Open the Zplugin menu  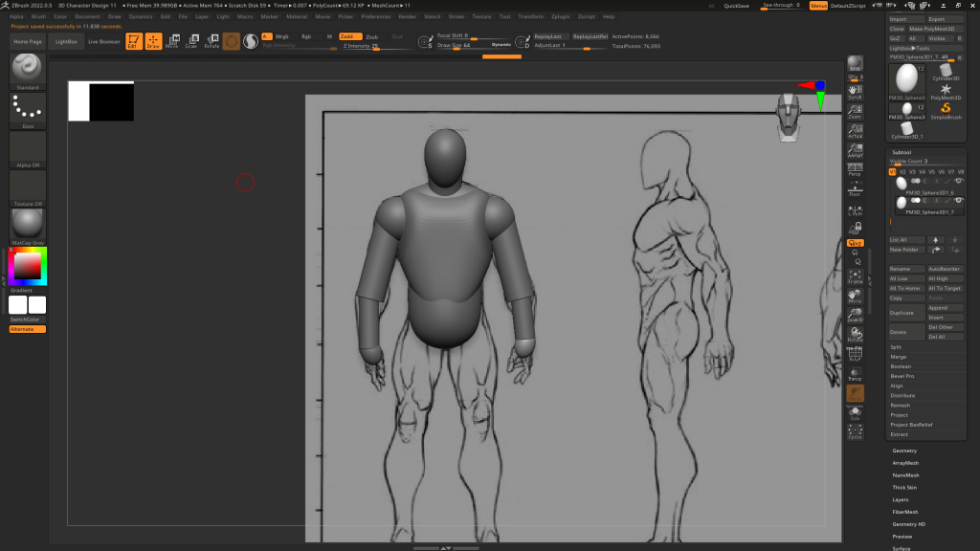pos(560,16)
